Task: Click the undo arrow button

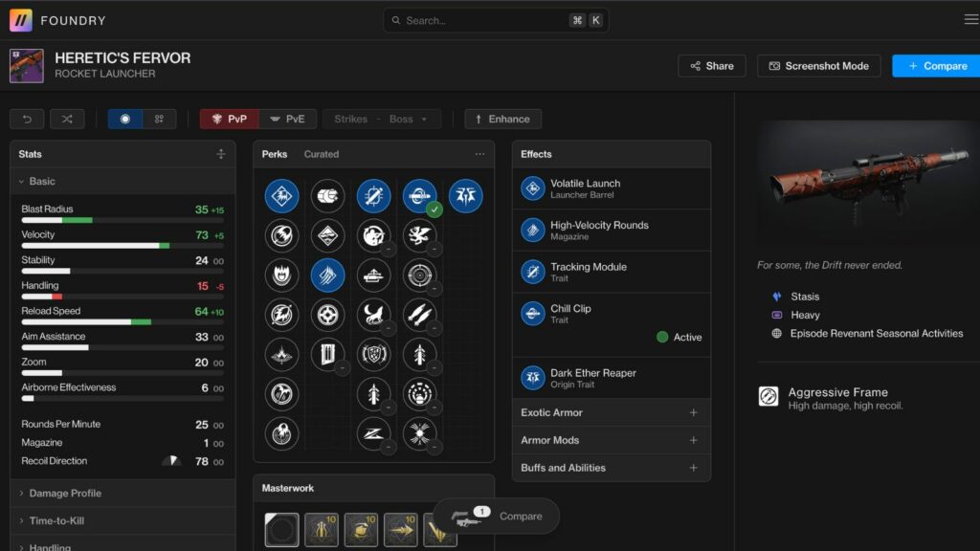Action: [27, 119]
